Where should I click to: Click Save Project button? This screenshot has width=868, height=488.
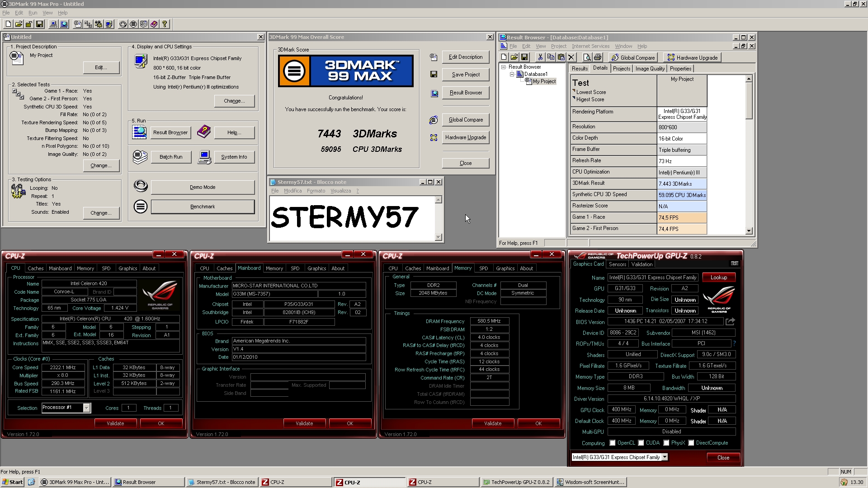tap(466, 75)
